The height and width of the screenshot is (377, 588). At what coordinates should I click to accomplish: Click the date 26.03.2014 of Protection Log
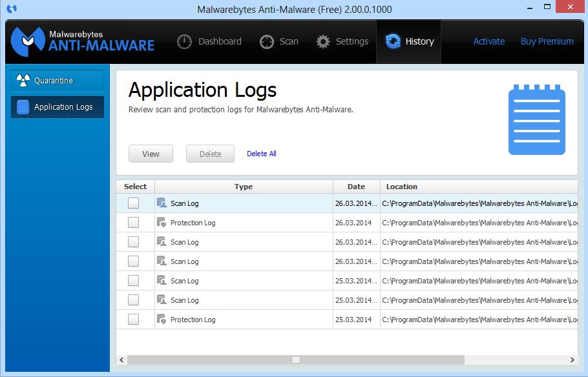click(353, 223)
